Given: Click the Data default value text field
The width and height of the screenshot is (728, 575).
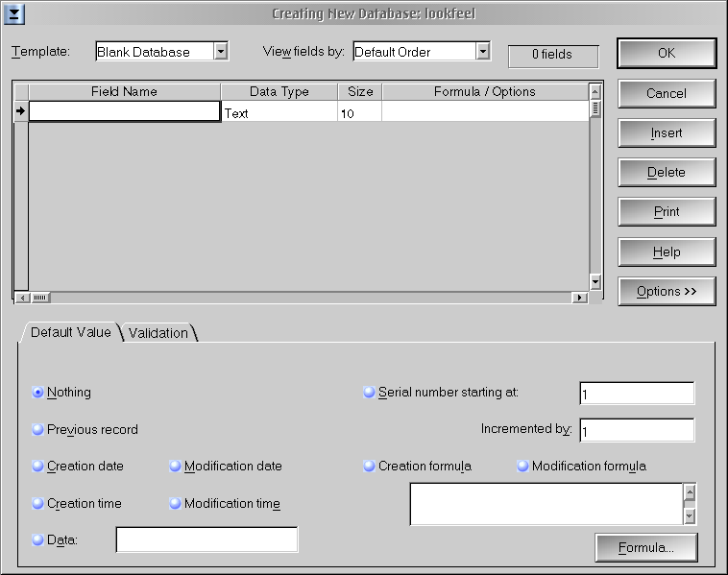Looking at the screenshot, I should [x=206, y=539].
